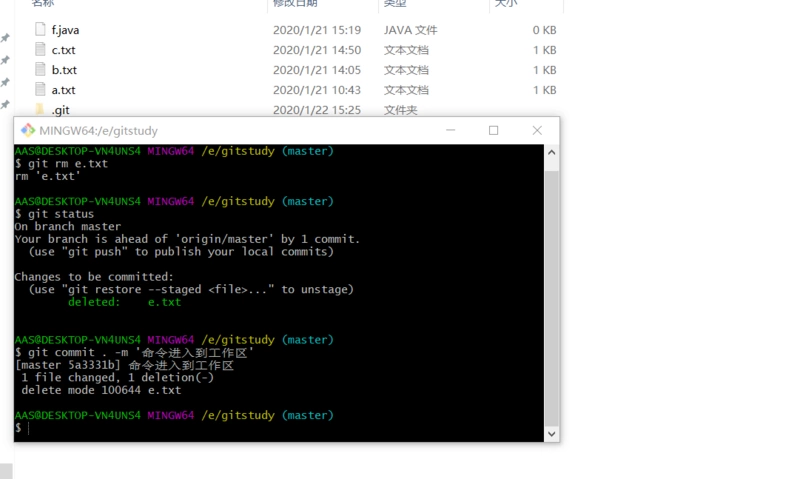
Task: Click the terminal scrollbar up arrow
Action: [552, 153]
